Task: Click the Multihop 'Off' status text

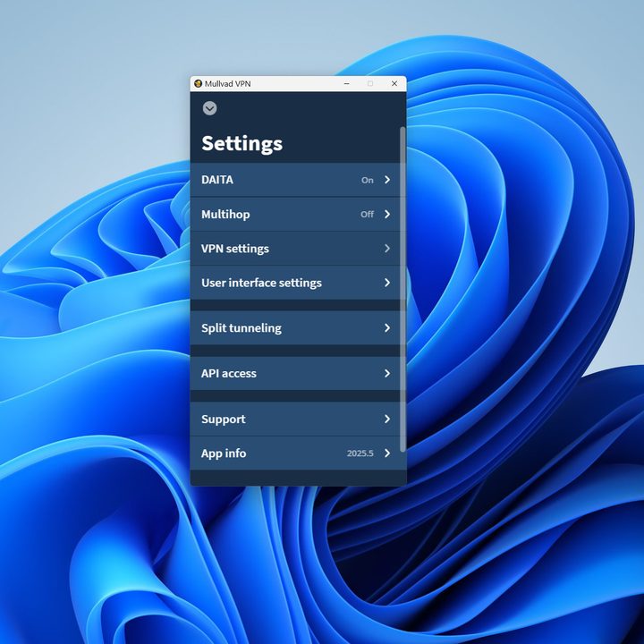Action: coord(368,215)
